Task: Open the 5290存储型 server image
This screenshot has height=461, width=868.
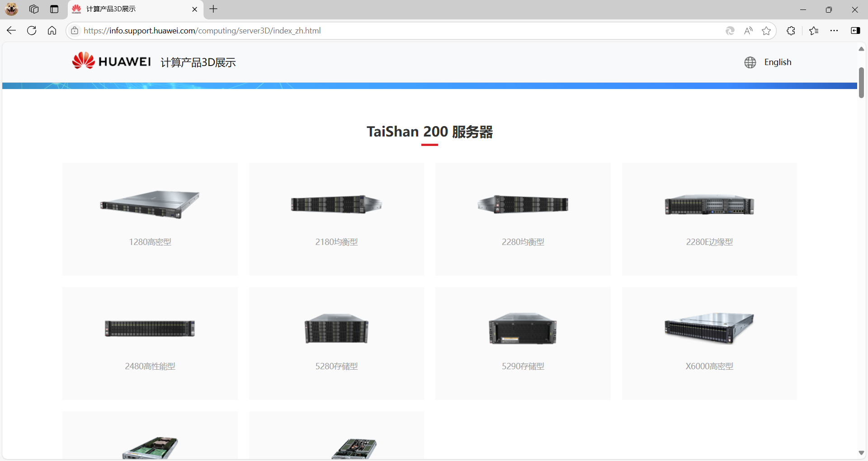Action: pyautogui.click(x=523, y=329)
